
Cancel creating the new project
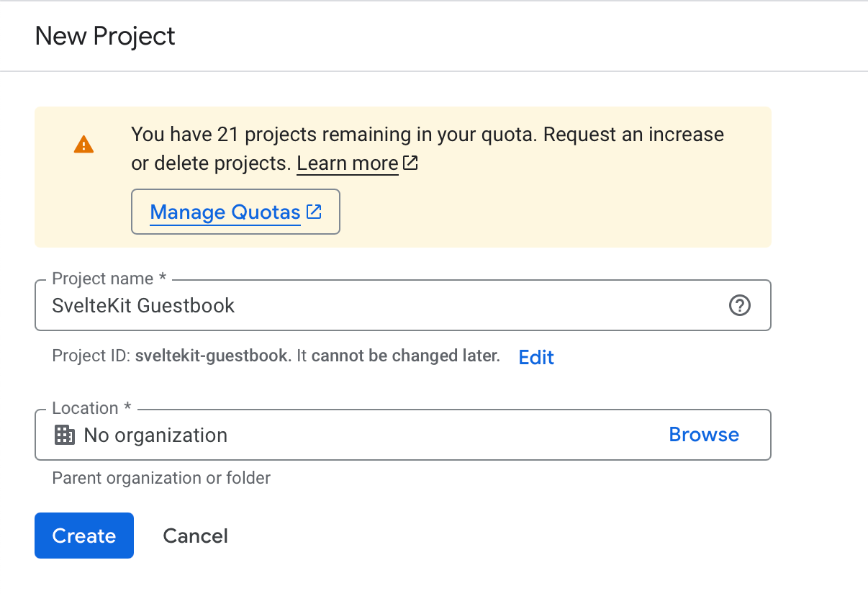195,536
